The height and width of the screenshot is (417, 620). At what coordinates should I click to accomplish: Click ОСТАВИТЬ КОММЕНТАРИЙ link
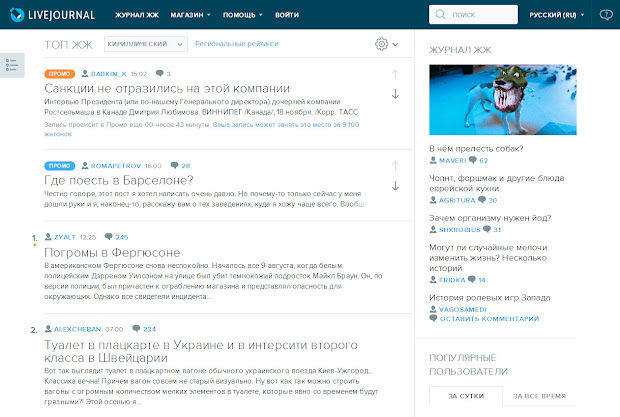coord(489,319)
